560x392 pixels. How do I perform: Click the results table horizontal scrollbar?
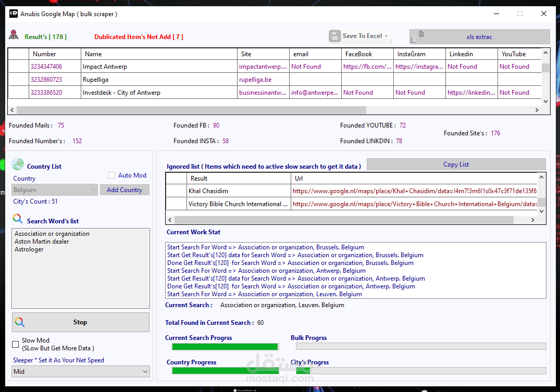(x=275, y=110)
